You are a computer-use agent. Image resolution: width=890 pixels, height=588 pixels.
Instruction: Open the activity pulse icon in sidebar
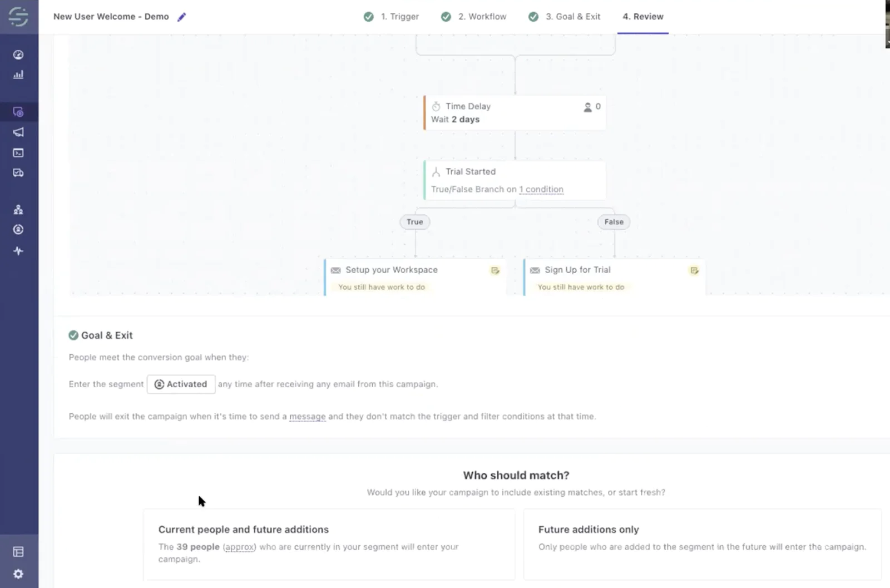[18, 251]
